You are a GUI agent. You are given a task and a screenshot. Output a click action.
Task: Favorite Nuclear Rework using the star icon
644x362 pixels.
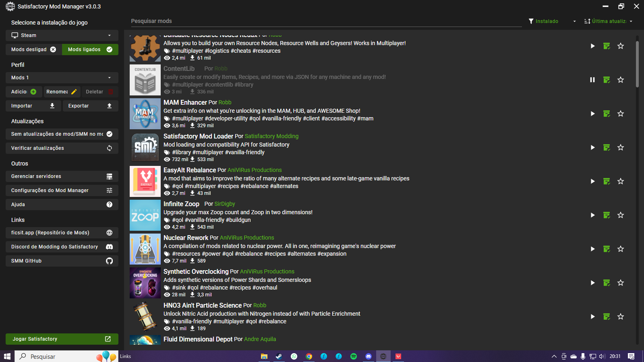[x=621, y=249]
